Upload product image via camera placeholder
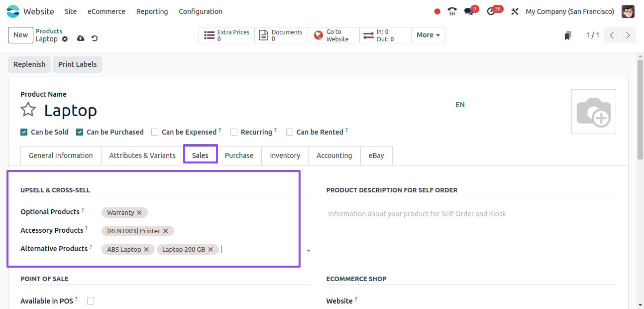Viewport: 644px width, 309px height. [x=594, y=112]
